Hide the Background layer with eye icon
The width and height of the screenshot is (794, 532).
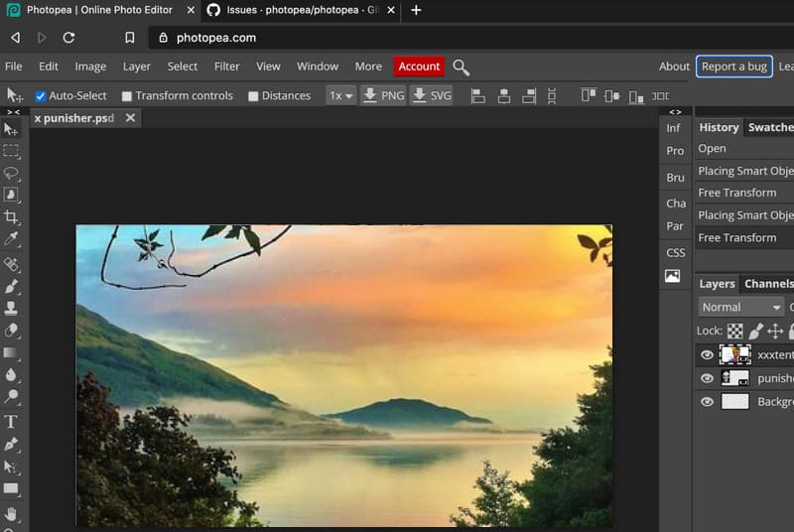pyautogui.click(x=707, y=402)
